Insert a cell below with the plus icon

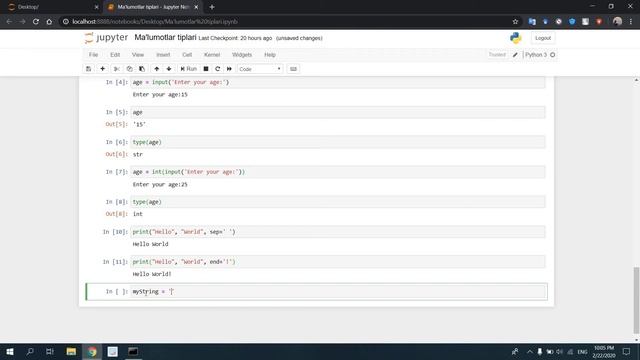tap(102, 69)
